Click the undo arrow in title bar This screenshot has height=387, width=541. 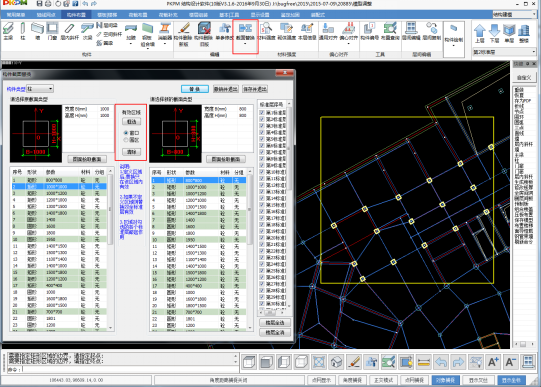[x=85, y=4]
